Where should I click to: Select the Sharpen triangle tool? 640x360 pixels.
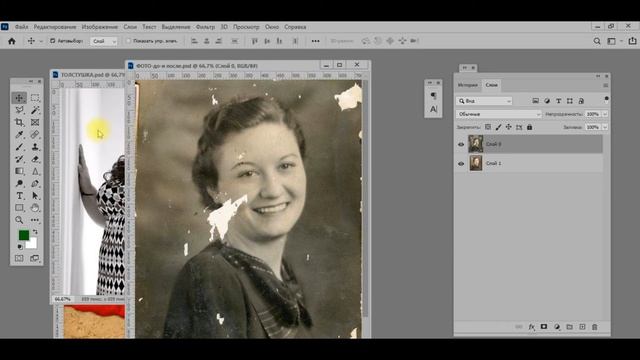(x=35, y=171)
